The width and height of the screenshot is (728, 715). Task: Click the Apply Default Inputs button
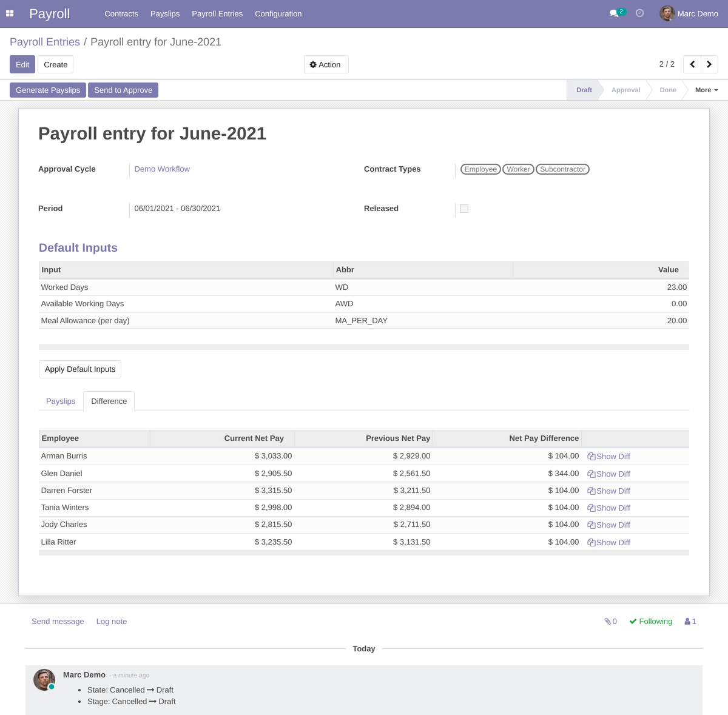pos(79,369)
